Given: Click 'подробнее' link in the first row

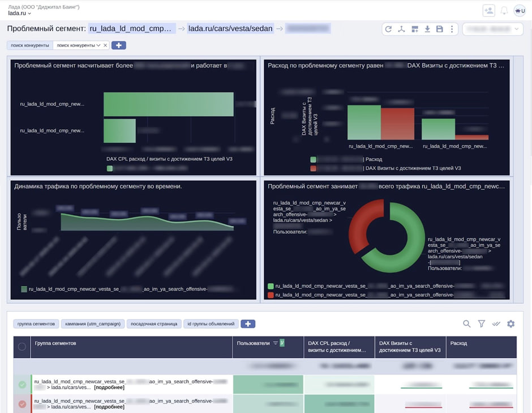Looking at the screenshot, I should (109, 389).
